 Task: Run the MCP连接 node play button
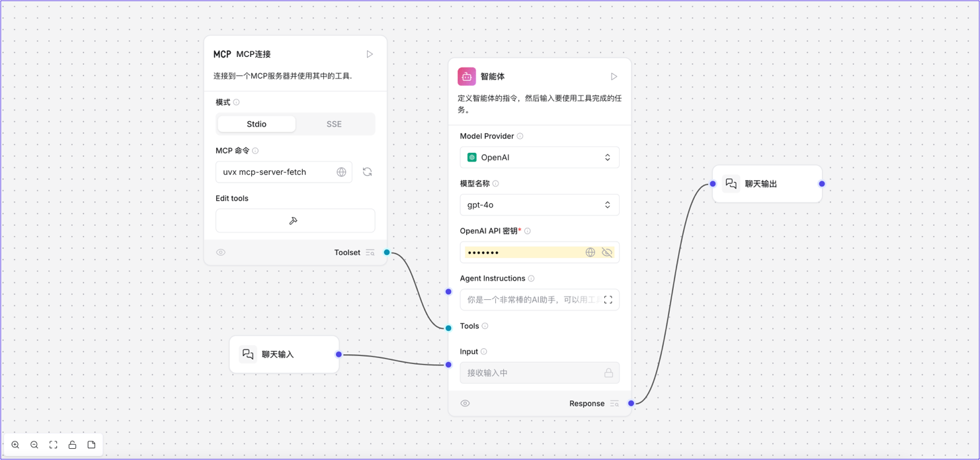click(x=370, y=54)
